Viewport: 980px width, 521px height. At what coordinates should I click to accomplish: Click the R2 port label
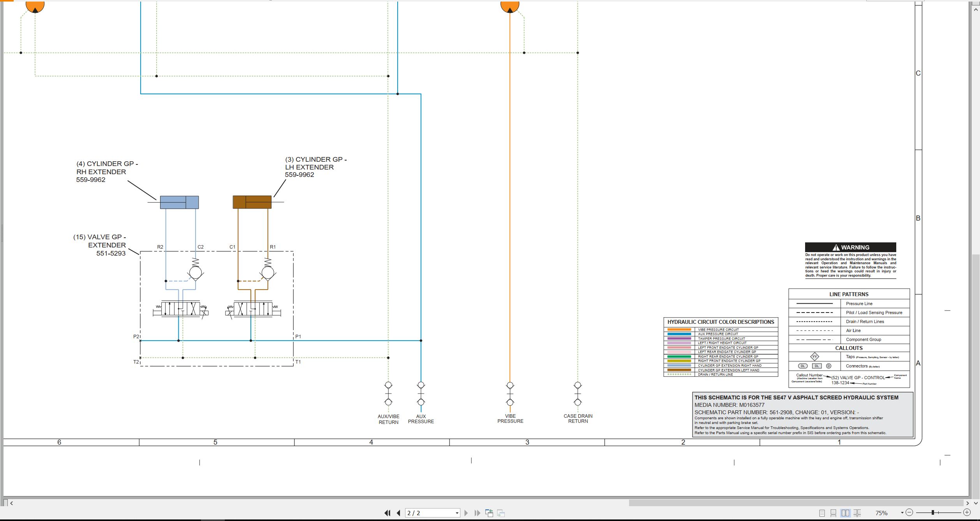(x=160, y=247)
